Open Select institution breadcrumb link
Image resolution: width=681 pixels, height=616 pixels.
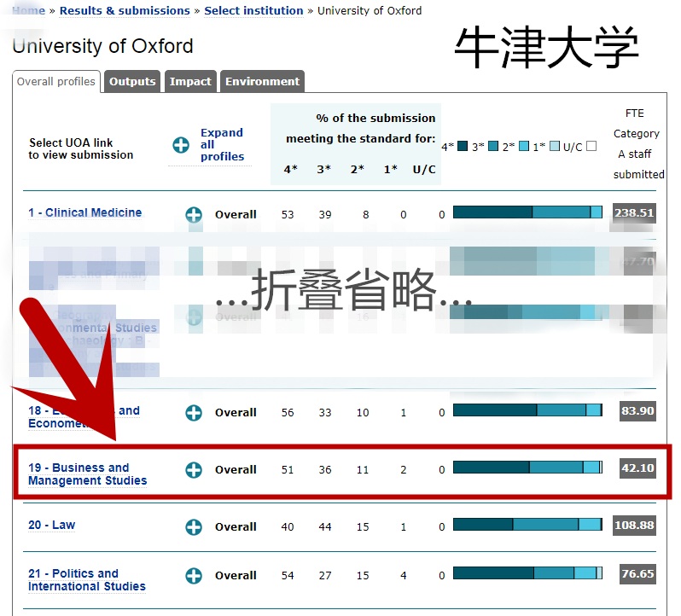(x=253, y=10)
